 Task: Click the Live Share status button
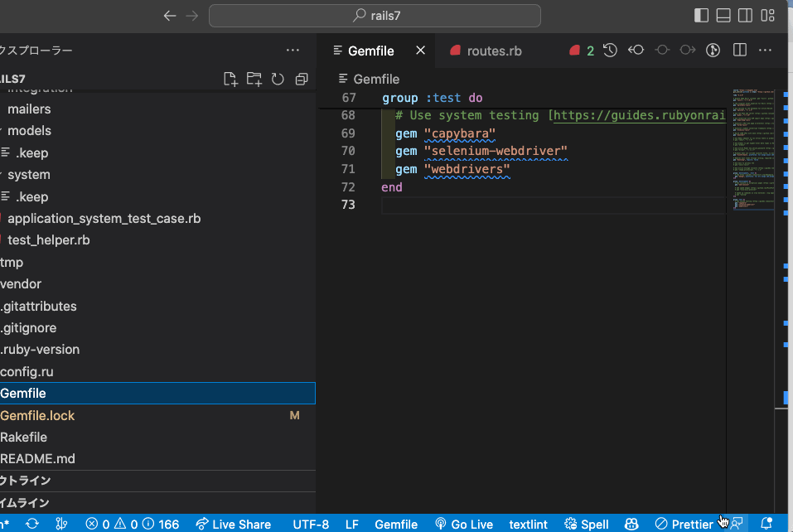pyautogui.click(x=234, y=524)
